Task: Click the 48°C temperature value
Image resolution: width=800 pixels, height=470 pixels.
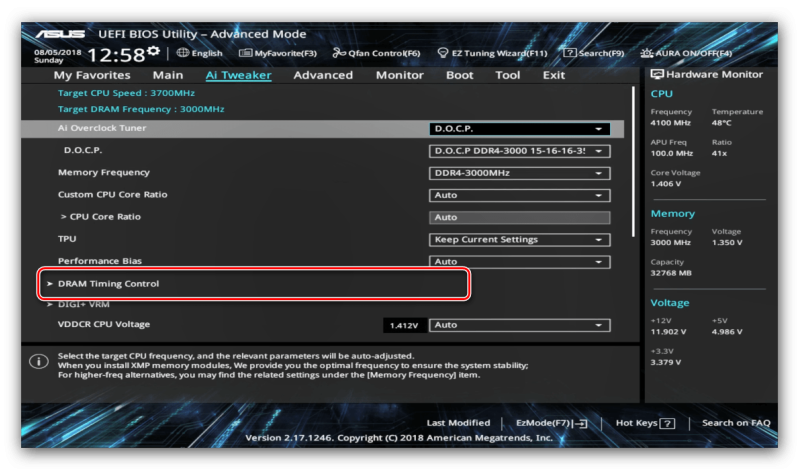Action: coord(721,123)
